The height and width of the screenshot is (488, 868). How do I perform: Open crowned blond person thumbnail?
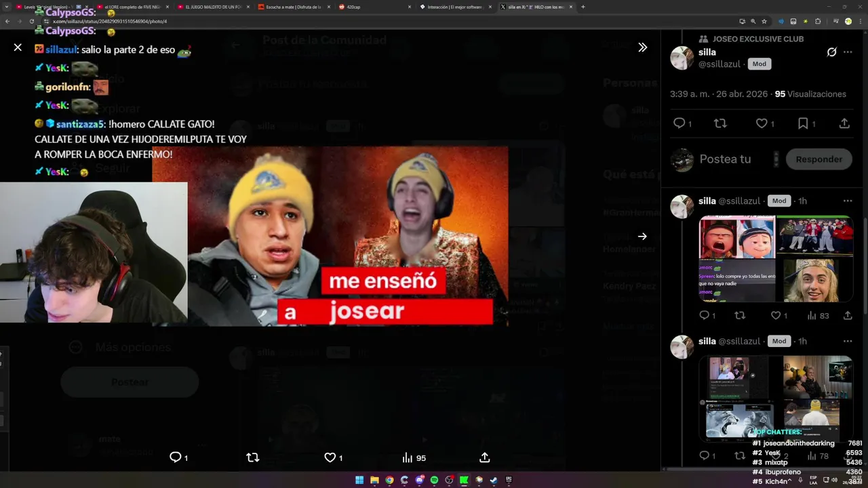click(x=814, y=280)
